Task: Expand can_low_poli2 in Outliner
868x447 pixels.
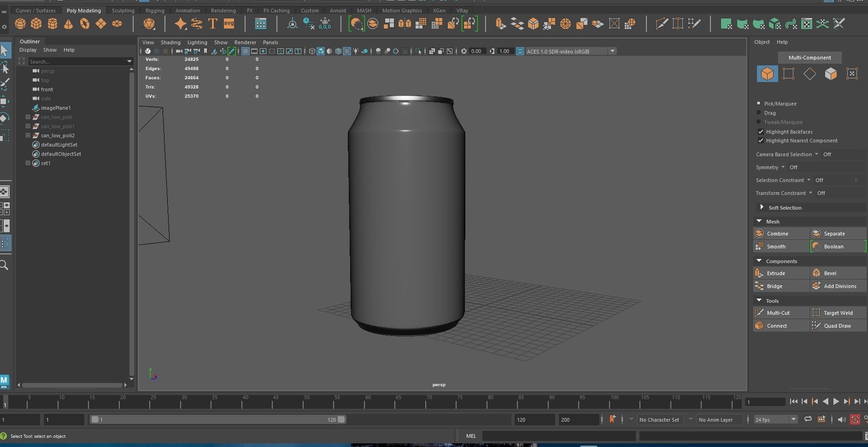Action: tap(28, 135)
